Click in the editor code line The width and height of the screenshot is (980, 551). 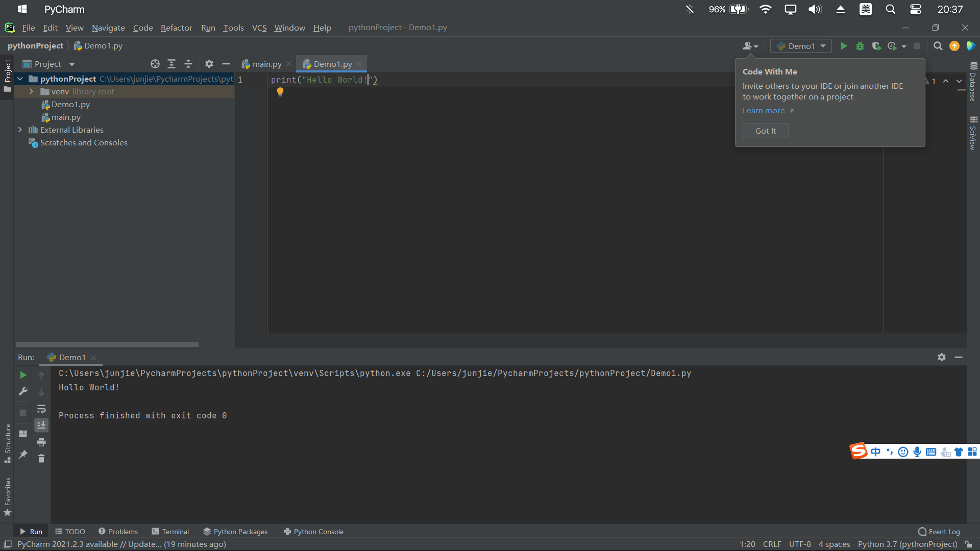click(324, 80)
